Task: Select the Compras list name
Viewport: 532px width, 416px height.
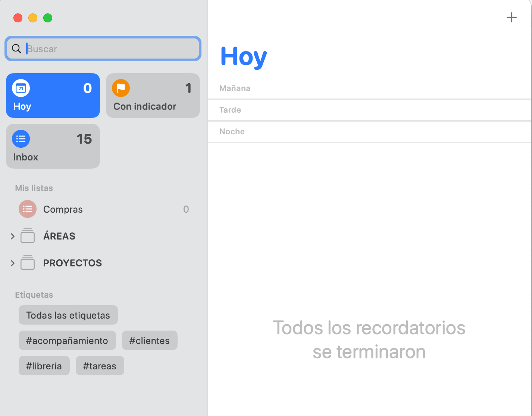Action: click(63, 209)
